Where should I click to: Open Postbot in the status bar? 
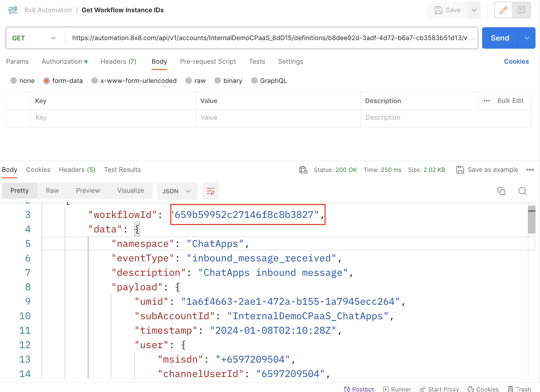(359, 389)
